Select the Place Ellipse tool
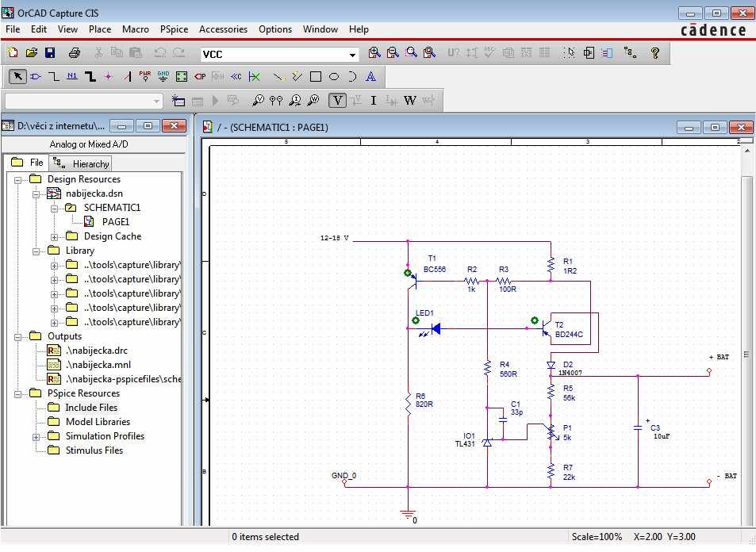Viewport: 756px width, 552px height. click(334, 77)
